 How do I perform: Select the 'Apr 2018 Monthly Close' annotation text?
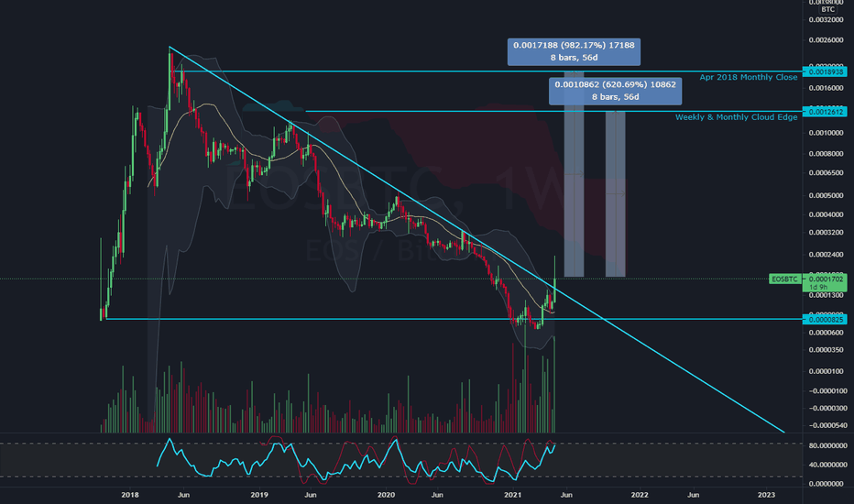(x=749, y=77)
